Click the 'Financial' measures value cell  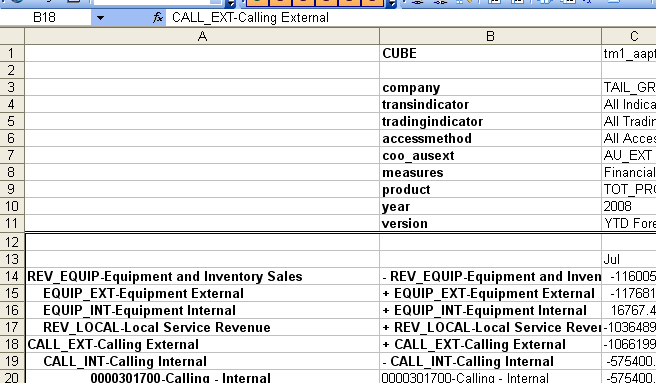coord(629,172)
